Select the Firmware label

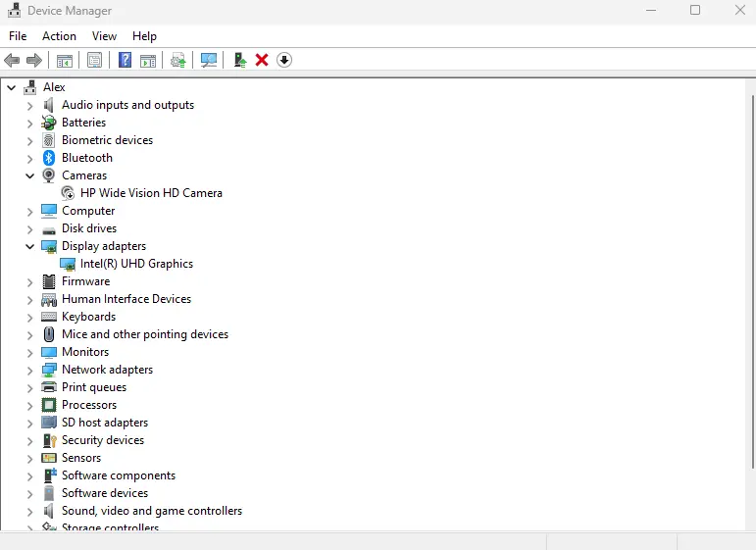click(86, 281)
